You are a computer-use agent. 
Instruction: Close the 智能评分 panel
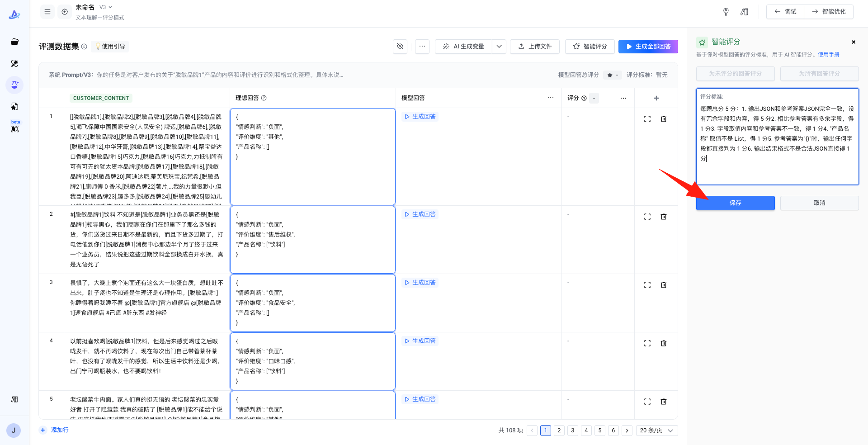point(854,42)
